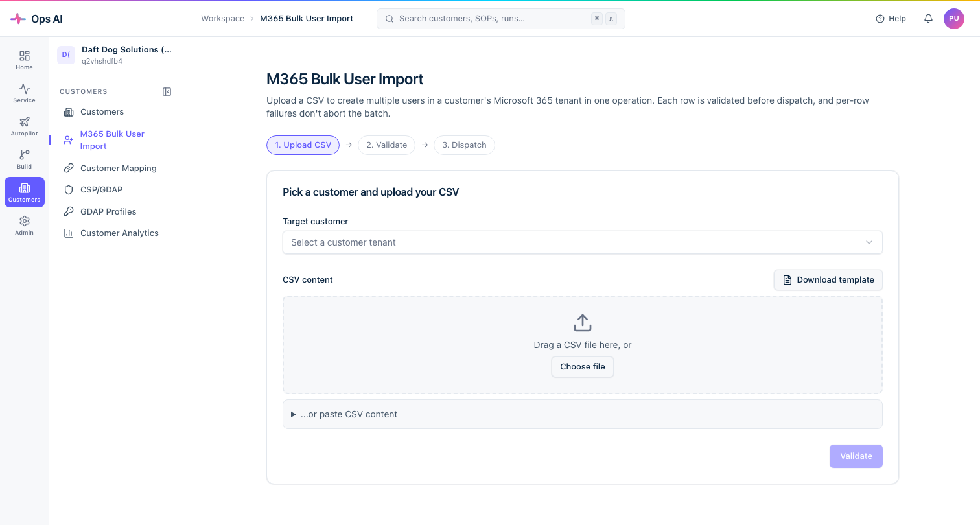Go to Workspace breadcrumb
Image resolution: width=980 pixels, height=525 pixels.
pos(223,19)
